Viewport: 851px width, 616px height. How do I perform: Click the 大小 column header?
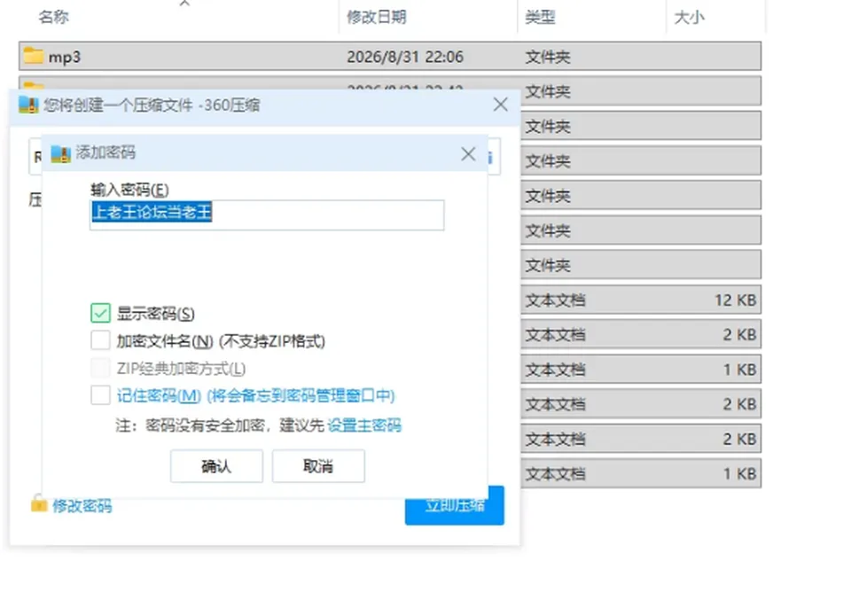690,18
